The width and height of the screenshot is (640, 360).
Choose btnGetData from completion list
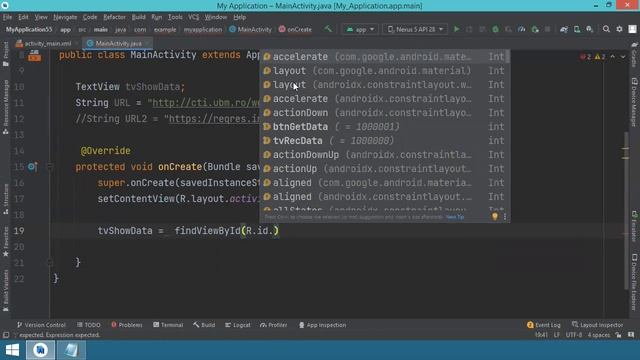[x=385, y=127]
